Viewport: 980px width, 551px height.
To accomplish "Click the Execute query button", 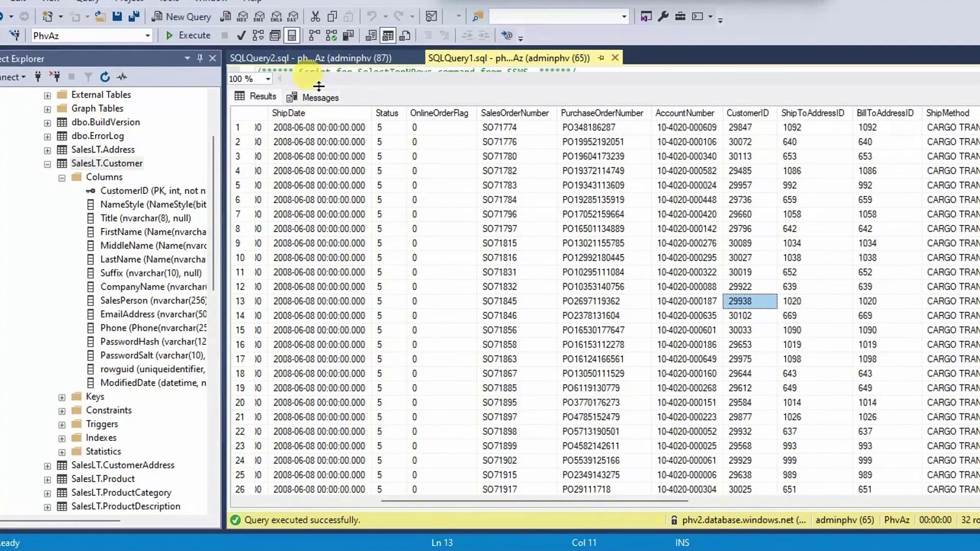I will tap(188, 35).
